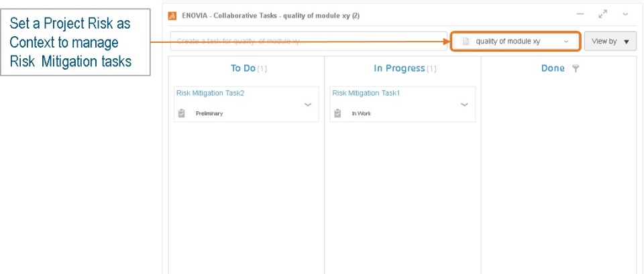Click the Preliminary status text
Image resolution: width=644 pixels, height=274 pixels.
[209, 114]
